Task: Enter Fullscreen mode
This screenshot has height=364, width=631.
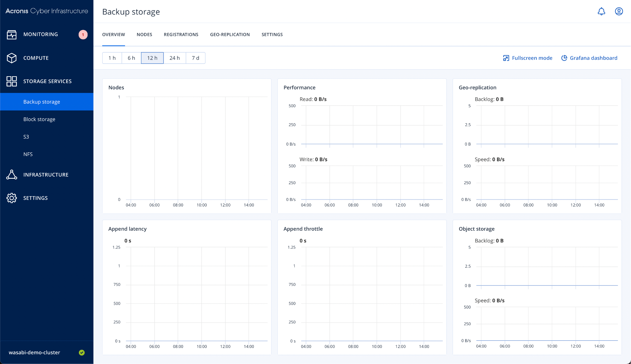Action: tap(528, 58)
